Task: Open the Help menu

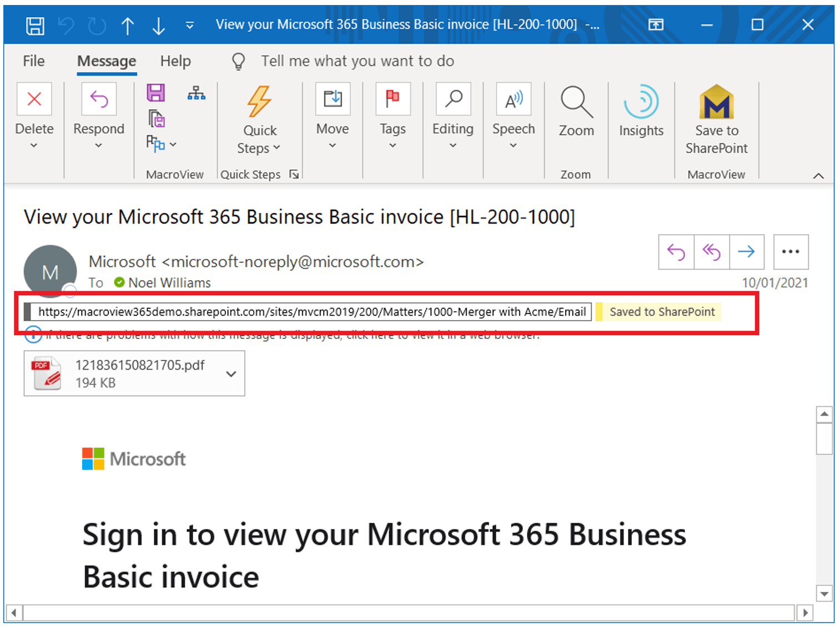Action: pos(175,61)
